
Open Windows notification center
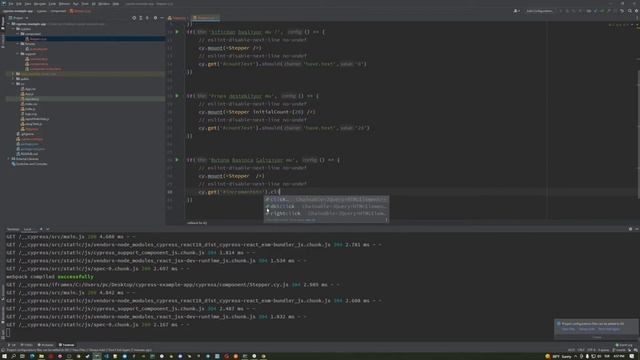pos(632,356)
